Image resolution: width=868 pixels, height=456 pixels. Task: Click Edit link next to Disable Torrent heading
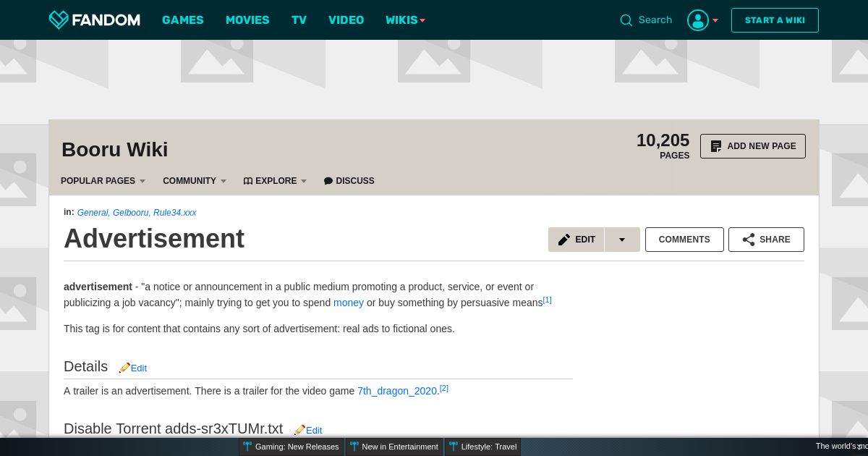click(314, 431)
